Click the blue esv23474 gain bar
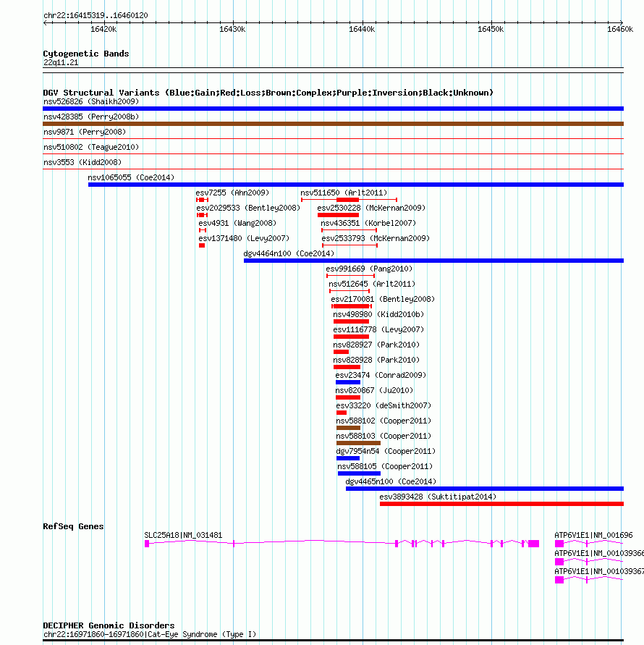 348,382
